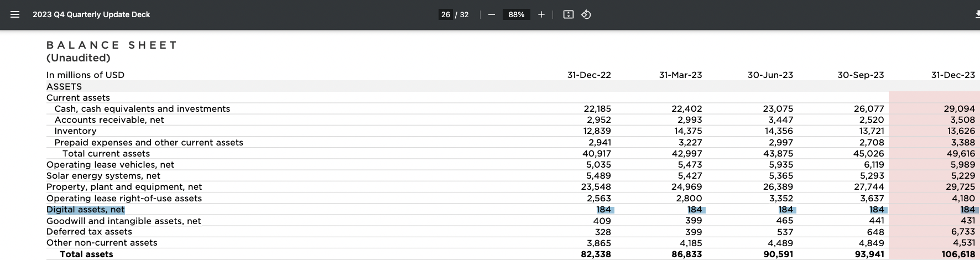Viewport: 980px width, 260px height.
Task: Click the zoom in plus button
Action: click(541, 14)
